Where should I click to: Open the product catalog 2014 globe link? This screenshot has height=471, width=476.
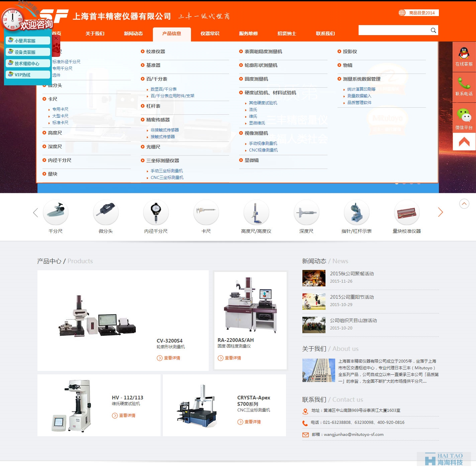pyautogui.click(x=418, y=13)
